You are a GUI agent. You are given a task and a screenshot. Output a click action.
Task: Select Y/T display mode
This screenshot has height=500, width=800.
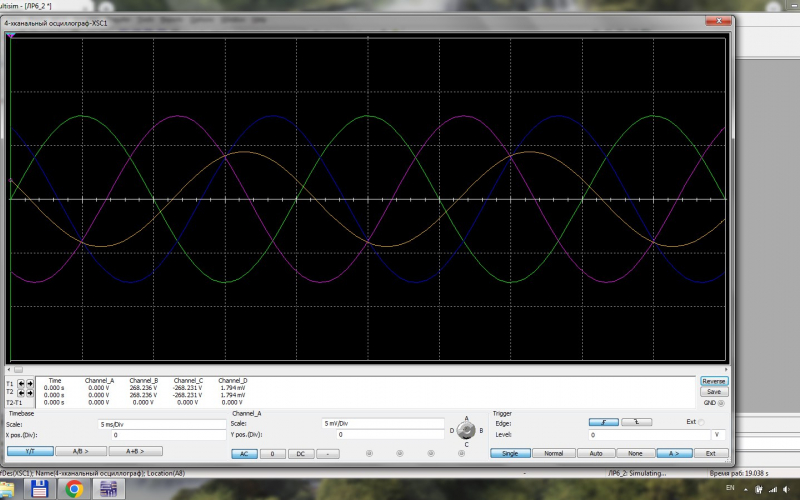[x=30, y=451]
